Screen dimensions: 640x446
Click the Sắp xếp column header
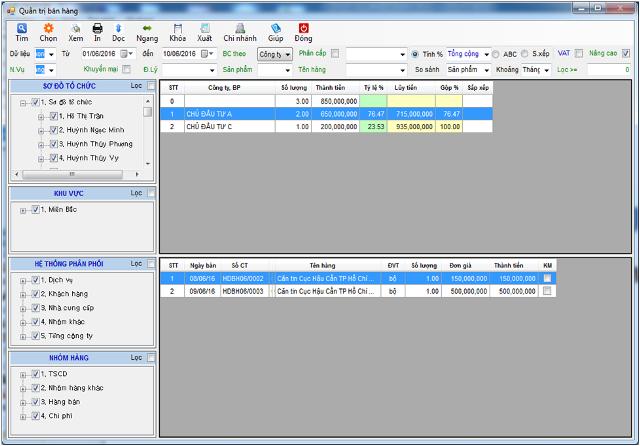pyautogui.click(x=478, y=88)
